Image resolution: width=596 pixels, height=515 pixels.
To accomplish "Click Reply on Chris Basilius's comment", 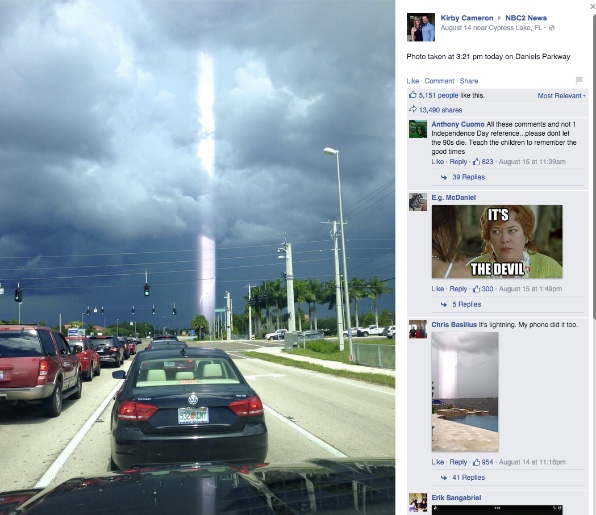I will pyautogui.click(x=458, y=462).
